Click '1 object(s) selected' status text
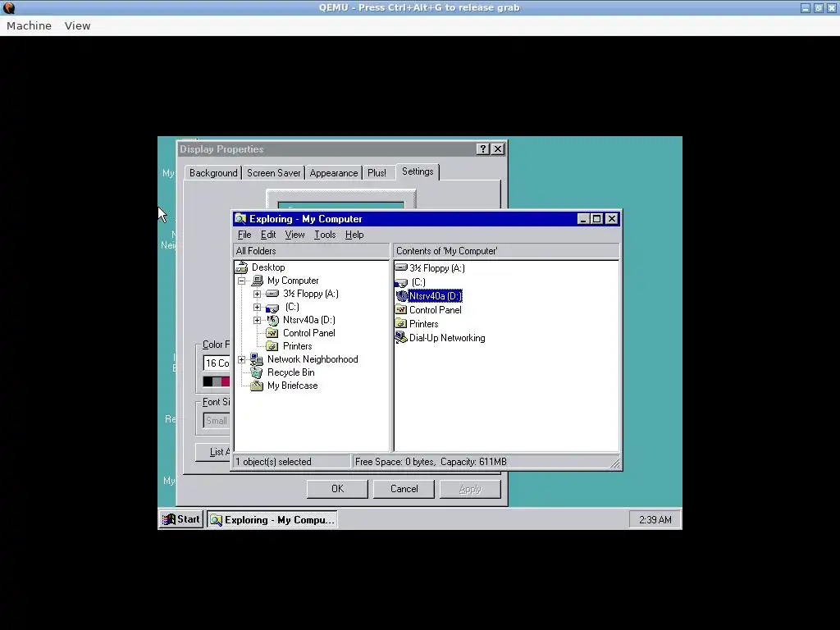This screenshot has height=630, width=840. point(274,462)
